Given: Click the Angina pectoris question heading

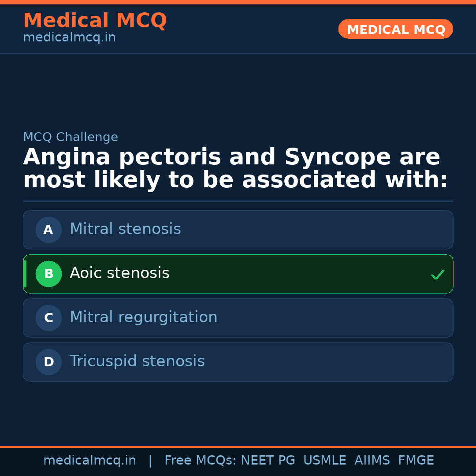Looking at the screenshot, I should 235,169.
